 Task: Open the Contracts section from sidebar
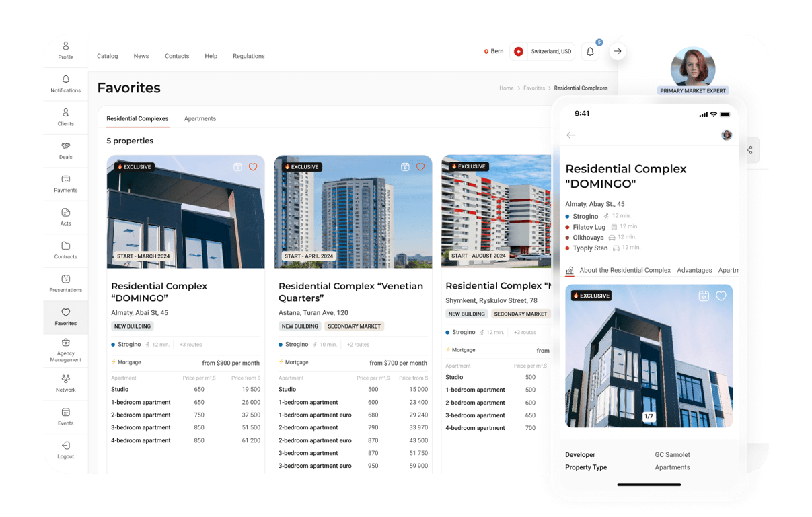[x=65, y=250]
